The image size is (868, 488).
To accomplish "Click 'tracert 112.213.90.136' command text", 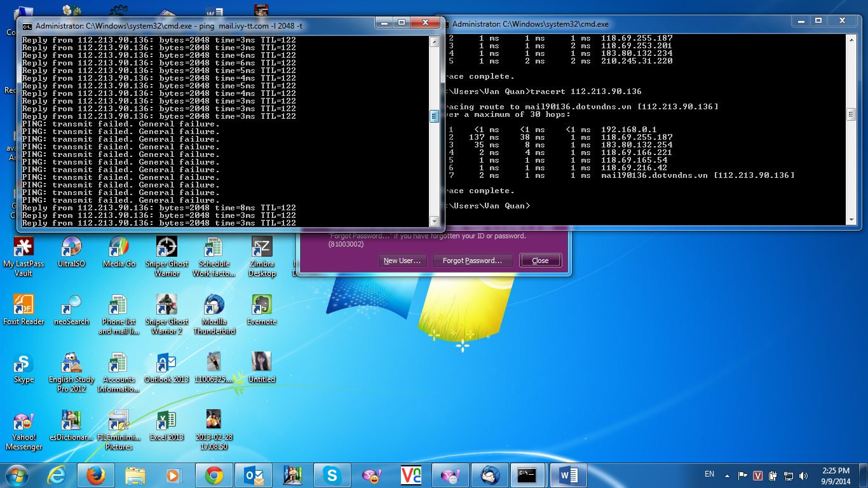I will [585, 91].
